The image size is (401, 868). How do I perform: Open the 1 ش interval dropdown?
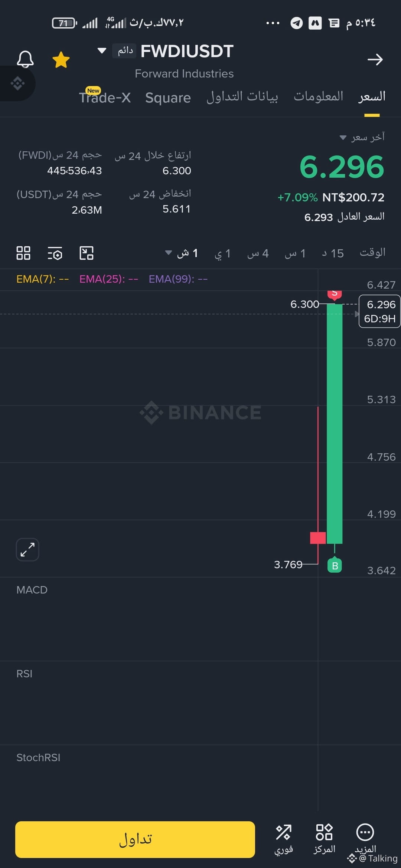[182, 253]
